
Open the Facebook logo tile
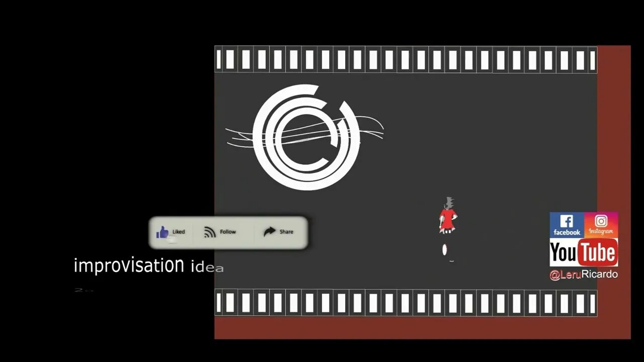[567, 225]
